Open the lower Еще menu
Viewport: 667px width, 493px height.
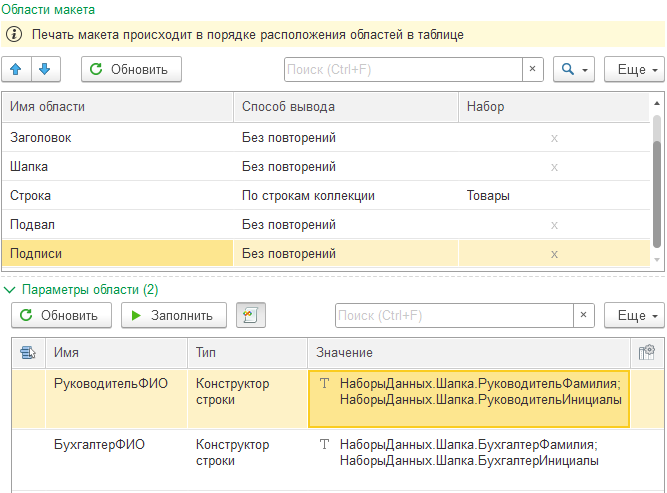click(x=634, y=315)
